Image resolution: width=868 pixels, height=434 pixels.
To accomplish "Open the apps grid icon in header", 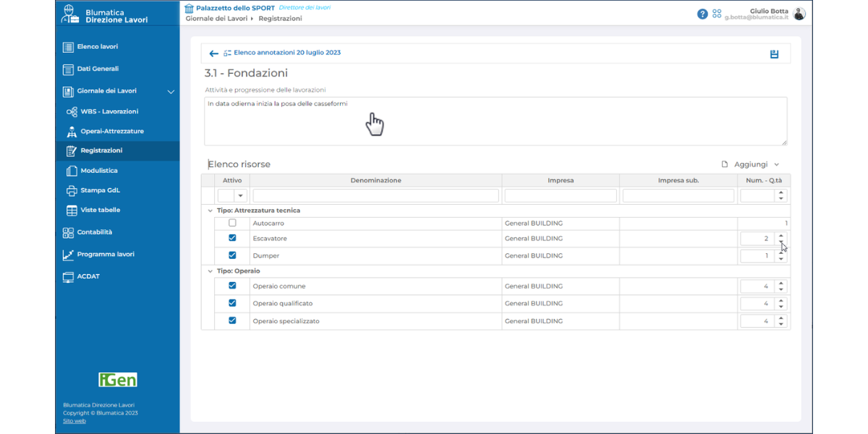I will tap(717, 14).
